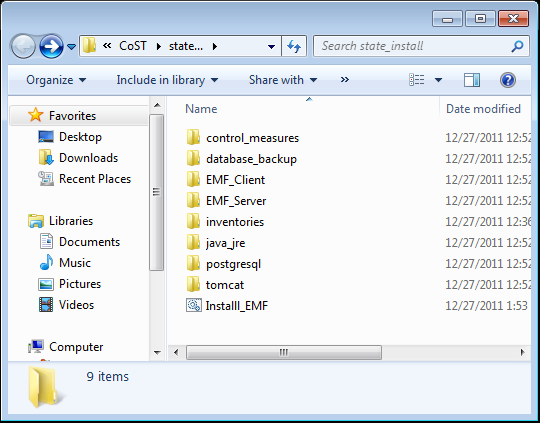The height and width of the screenshot is (423, 540).
Task: Open the Include in library dropdown
Action: coord(167,80)
